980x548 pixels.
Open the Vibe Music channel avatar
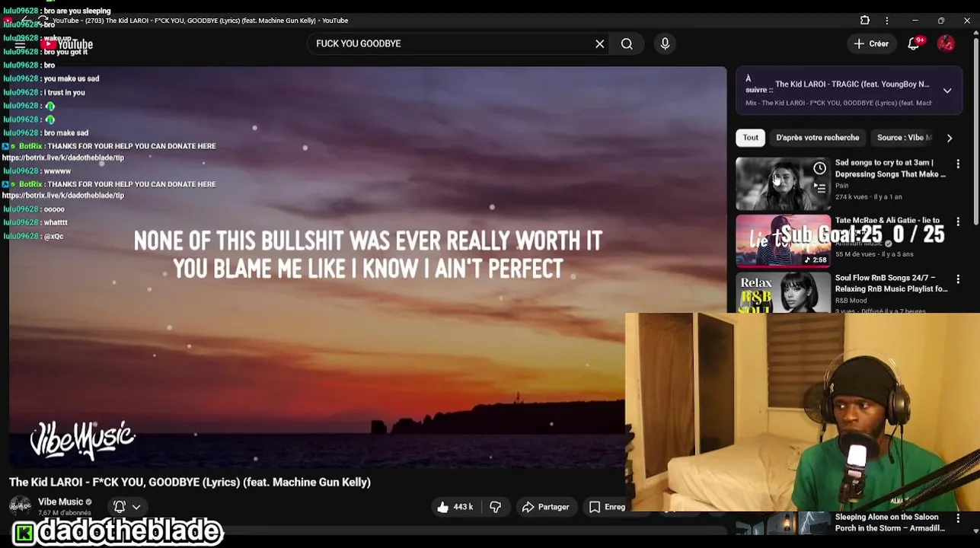tap(21, 506)
